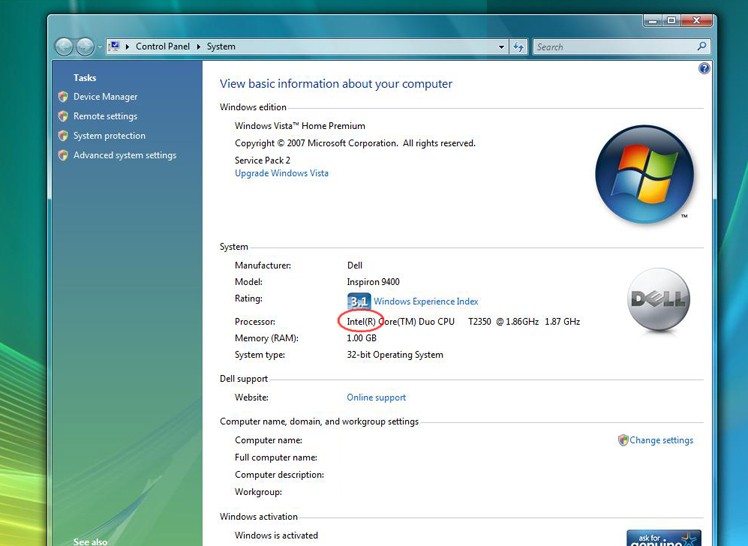The height and width of the screenshot is (546, 748).
Task: Click the Back navigation arrow button
Action: pyautogui.click(x=64, y=47)
